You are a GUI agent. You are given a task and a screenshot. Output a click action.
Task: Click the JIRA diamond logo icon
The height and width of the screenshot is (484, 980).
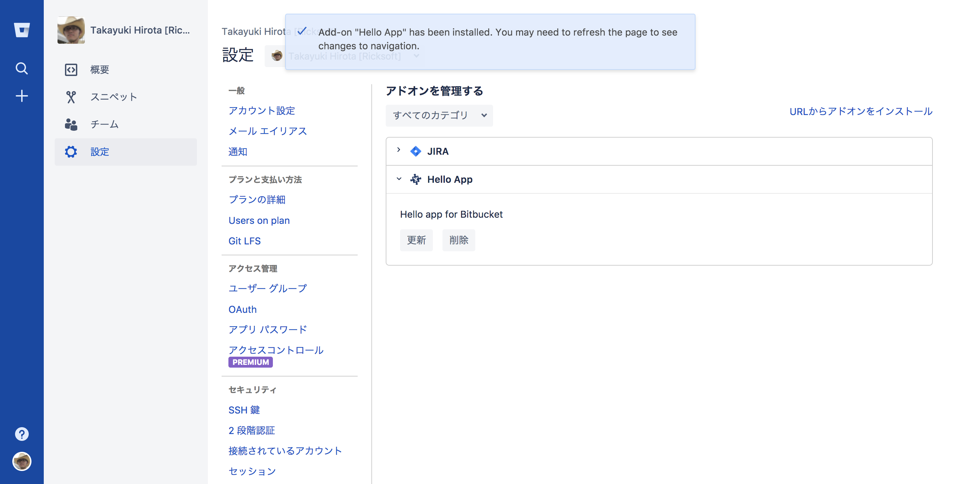(x=415, y=151)
